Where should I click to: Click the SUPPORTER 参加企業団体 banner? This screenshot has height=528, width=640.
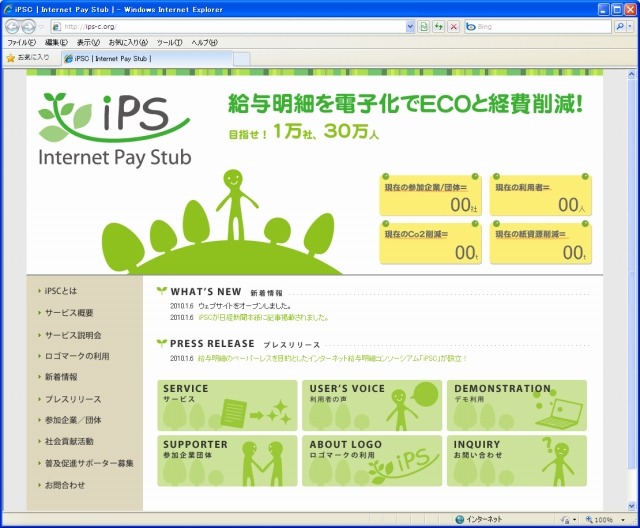[x=227, y=461]
